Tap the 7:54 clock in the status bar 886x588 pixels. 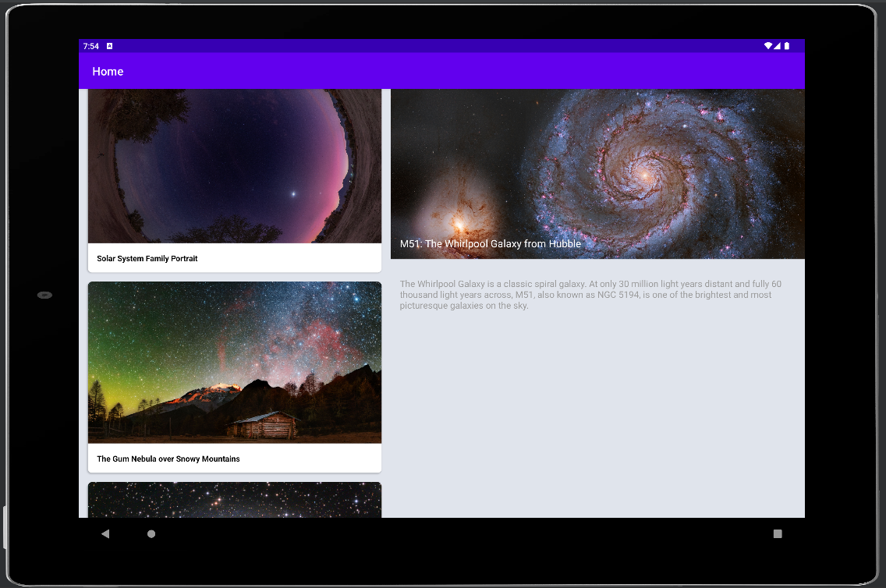(x=91, y=46)
